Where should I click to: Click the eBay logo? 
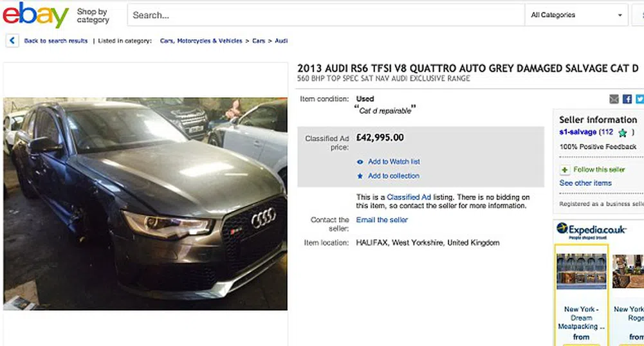(x=35, y=15)
